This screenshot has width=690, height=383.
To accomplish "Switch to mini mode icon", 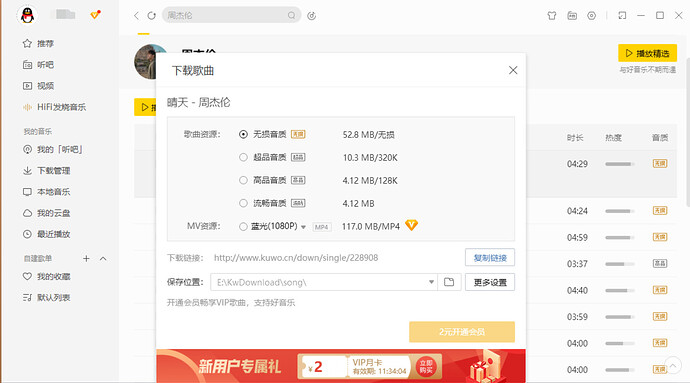I will 622,15.
